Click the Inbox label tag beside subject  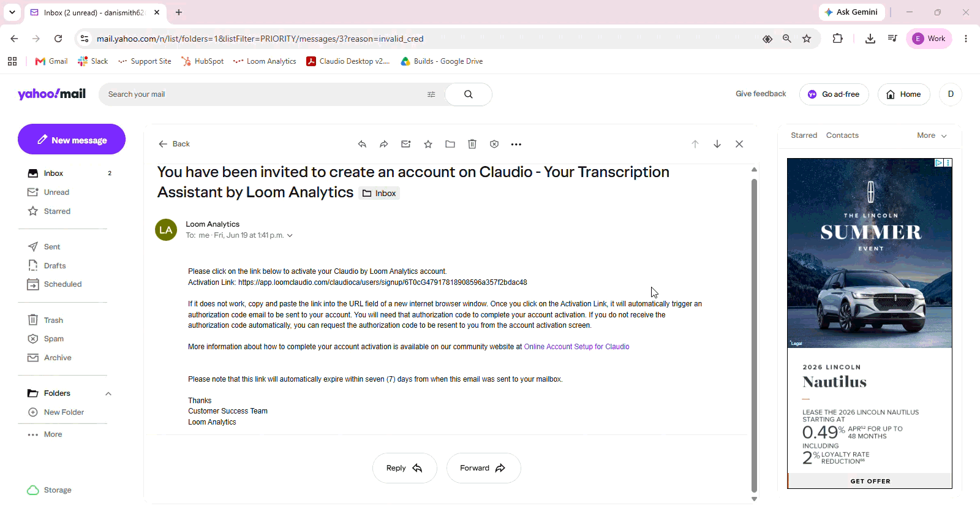point(380,194)
